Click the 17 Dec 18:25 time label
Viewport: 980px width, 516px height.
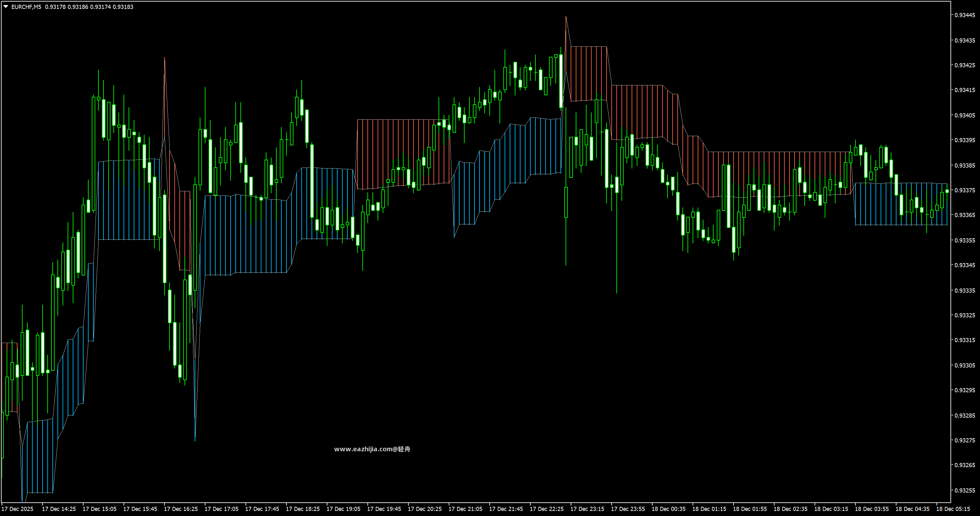pyautogui.click(x=303, y=509)
